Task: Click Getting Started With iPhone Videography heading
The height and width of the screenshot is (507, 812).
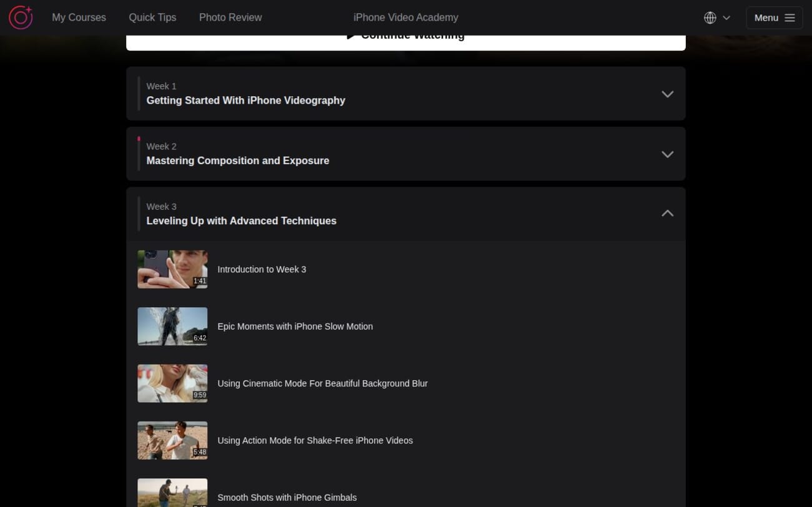Action: [245, 101]
